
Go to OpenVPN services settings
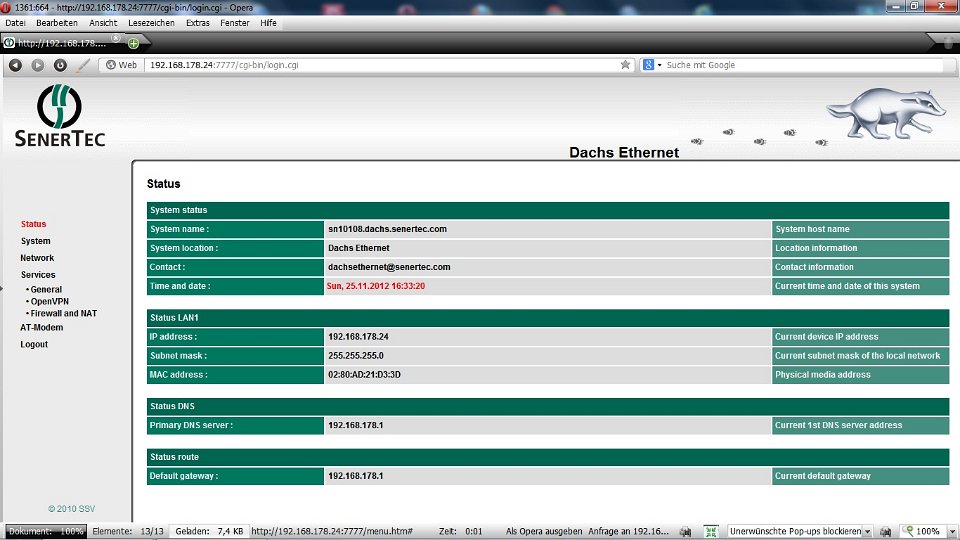(x=49, y=301)
